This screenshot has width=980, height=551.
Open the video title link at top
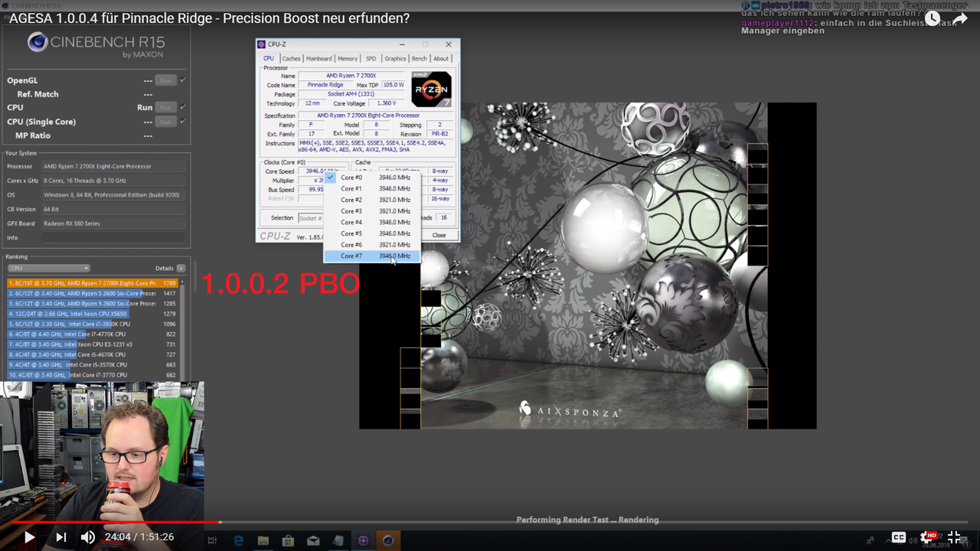point(209,18)
